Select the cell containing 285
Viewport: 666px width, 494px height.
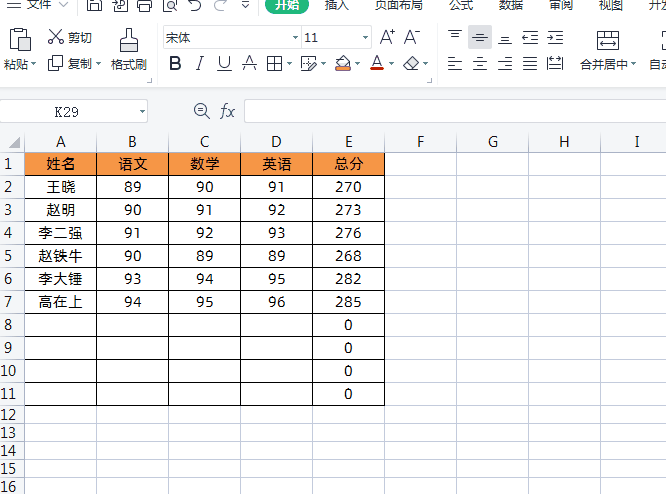(x=348, y=302)
